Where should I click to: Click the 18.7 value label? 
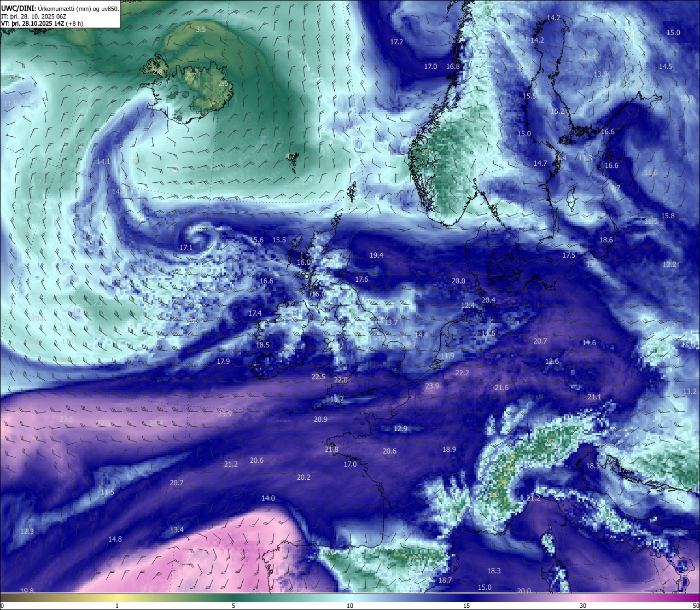[445, 580]
